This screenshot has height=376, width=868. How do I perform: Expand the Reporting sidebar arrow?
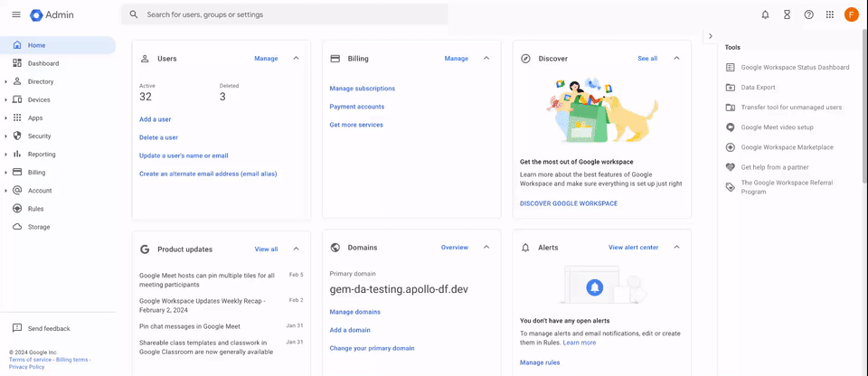5,155
